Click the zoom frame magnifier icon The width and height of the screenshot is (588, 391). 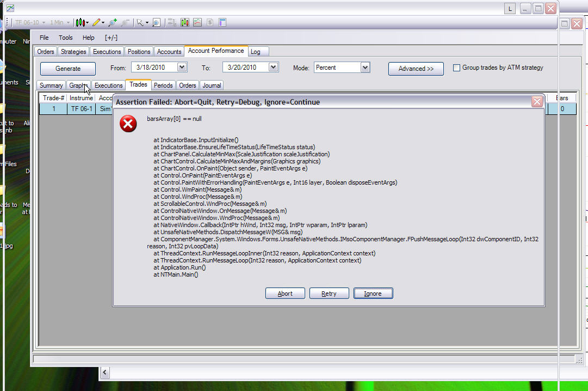156,22
